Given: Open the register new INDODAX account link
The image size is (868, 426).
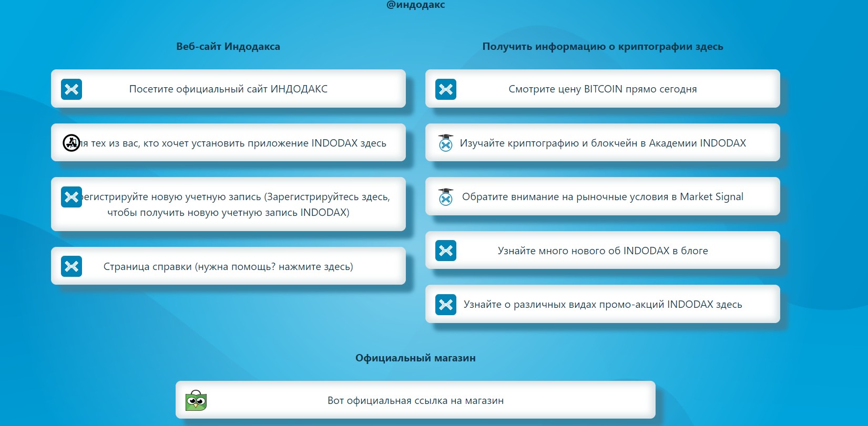Looking at the screenshot, I should (228, 204).
